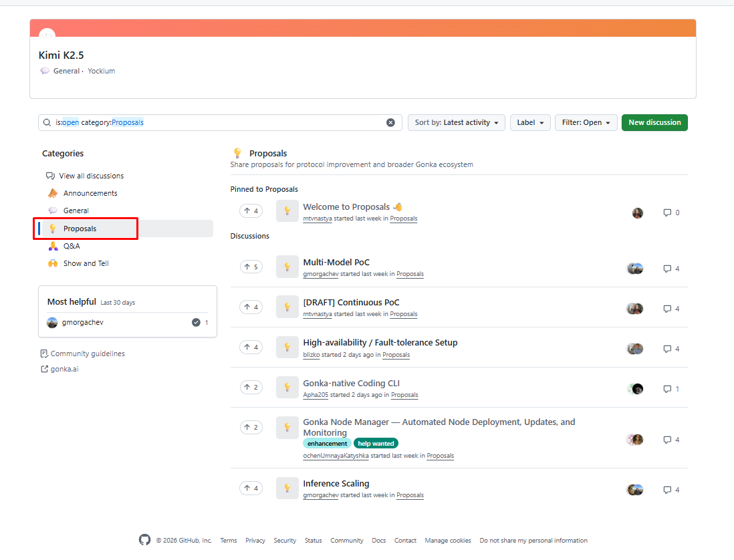Select the Announcements category
The width and height of the screenshot is (734, 560).
click(x=90, y=193)
